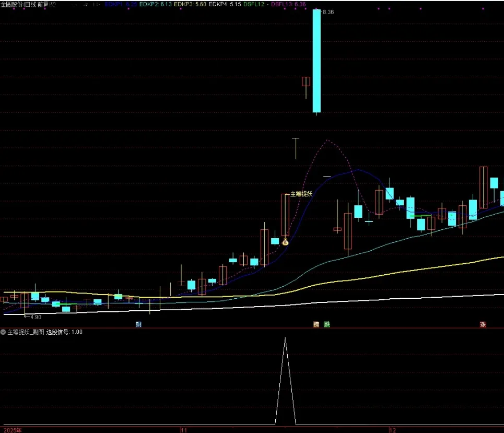The width and height of the screenshot is (504, 433).
Task: Click the EDKP4: 5.15 indicator value
Action: [225, 5]
